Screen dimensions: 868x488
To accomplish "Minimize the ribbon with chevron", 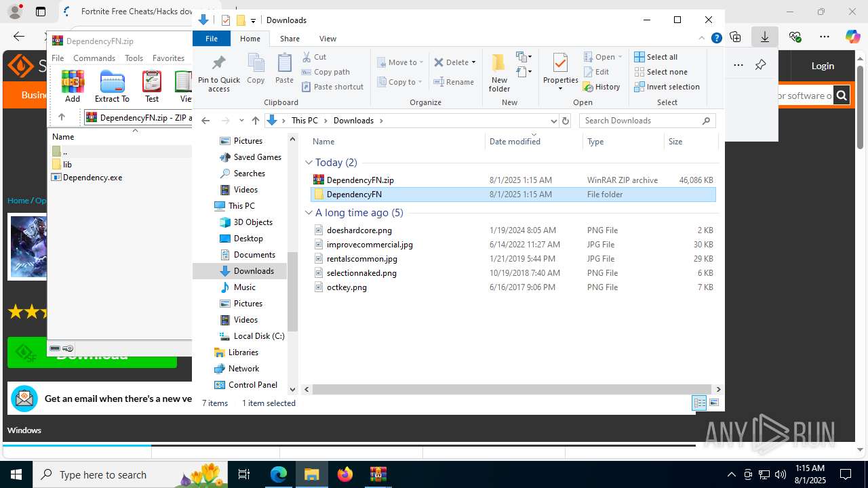I will [x=703, y=39].
